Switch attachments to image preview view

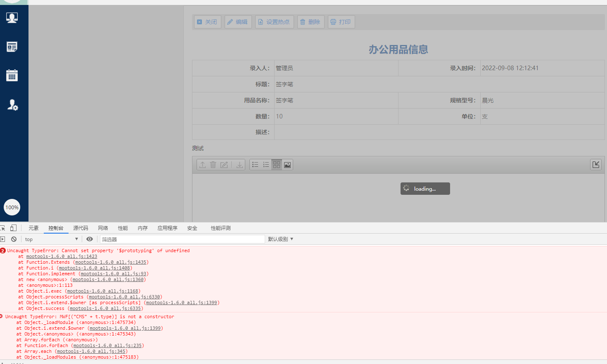tap(287, 165)
